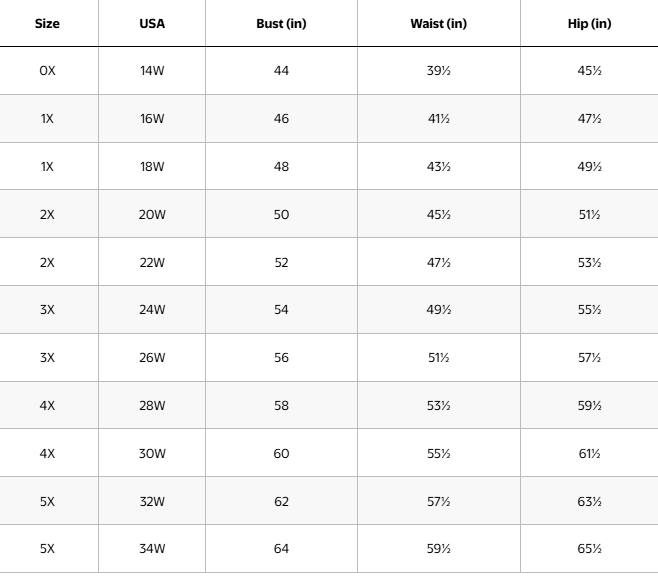
Task: Click bust measurement 48 cell
Action: pyautogui.click(x=281, y=166)
